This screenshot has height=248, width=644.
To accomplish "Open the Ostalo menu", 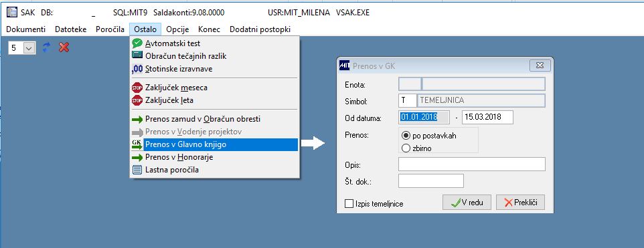I will [x=145, y=29].
